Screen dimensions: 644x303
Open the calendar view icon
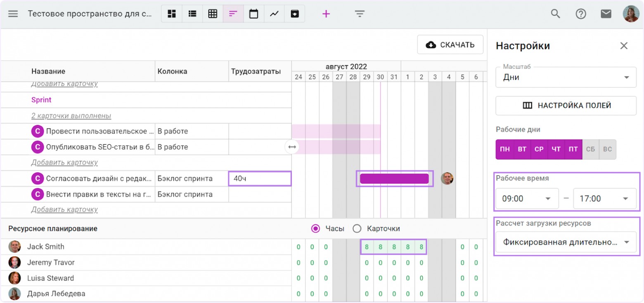(253, 14)
